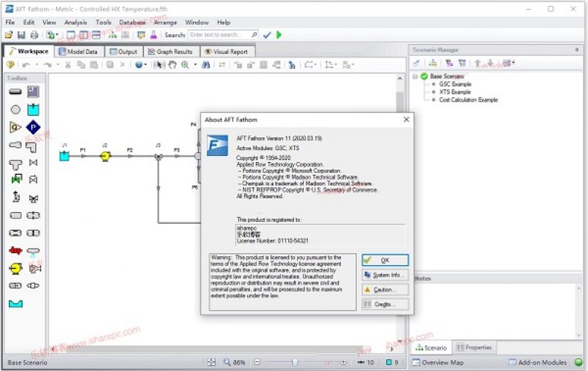The image size is (588, 371).
Task: Click the Save diskette icon
Action: (21, 35)
